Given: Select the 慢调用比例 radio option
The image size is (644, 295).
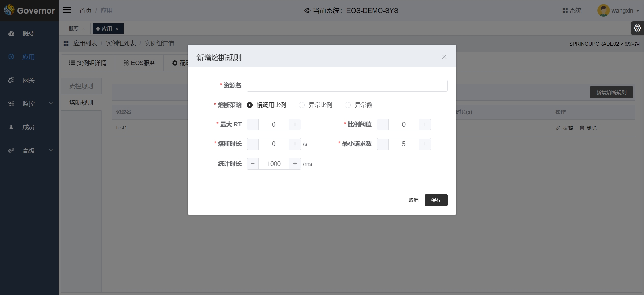Looking at the screenshot, I should tap(250, 105).
